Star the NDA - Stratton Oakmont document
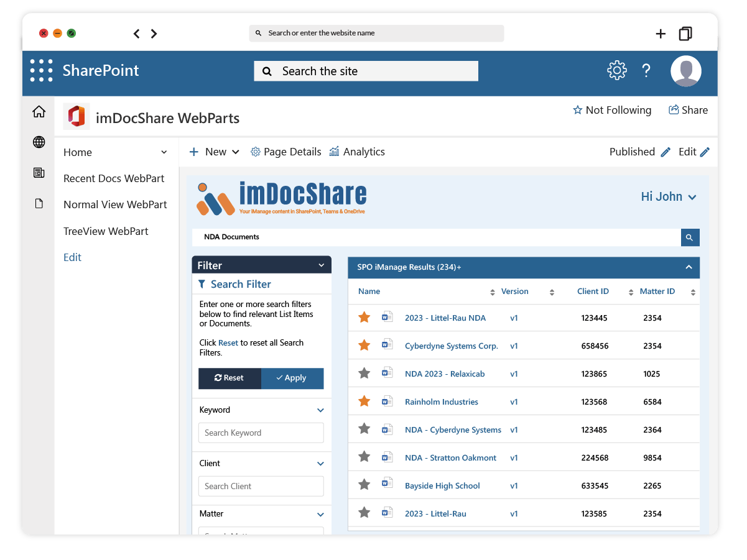747x560 pixels. [x=364, y=457]
